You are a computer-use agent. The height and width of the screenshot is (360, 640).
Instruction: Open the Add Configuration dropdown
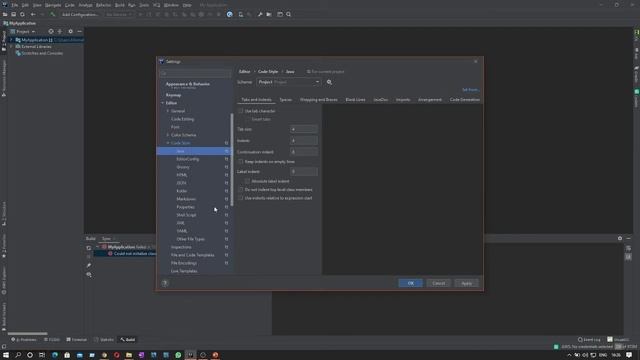[x=80, y=14]
